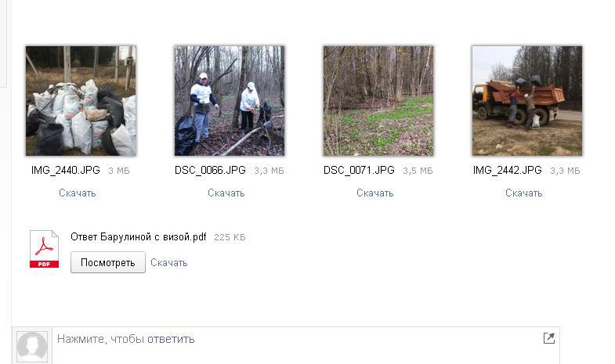The width and height of the screenshot is (615, 364).
Task: Download DSC_0071.JPG via the Скачать link
Action: tap(374, 193)
